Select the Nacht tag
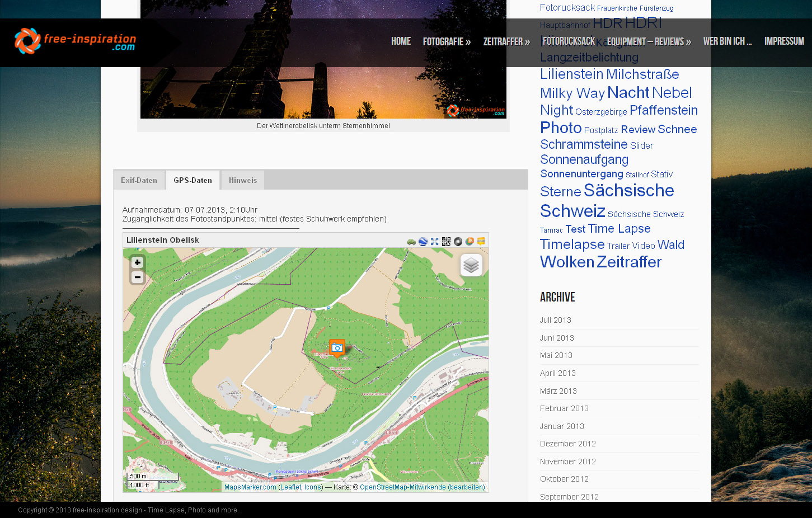 click(x=628, y=93)
